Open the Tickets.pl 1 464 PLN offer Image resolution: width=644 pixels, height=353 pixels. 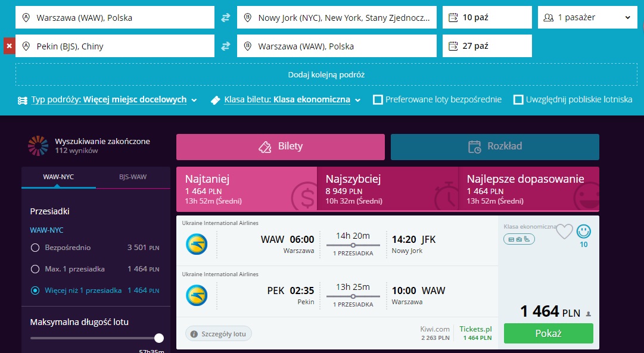(x=475, y=333)
